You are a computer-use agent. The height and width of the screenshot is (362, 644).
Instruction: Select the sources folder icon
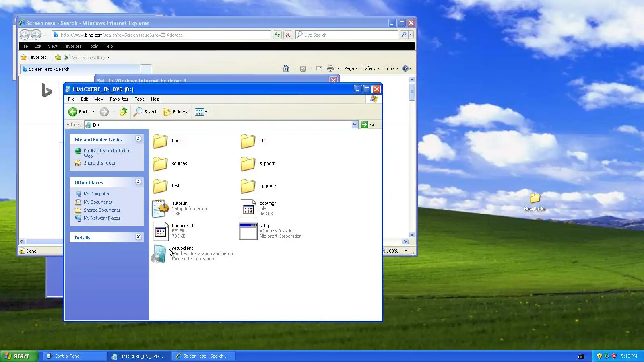click(x=160, y=164)
